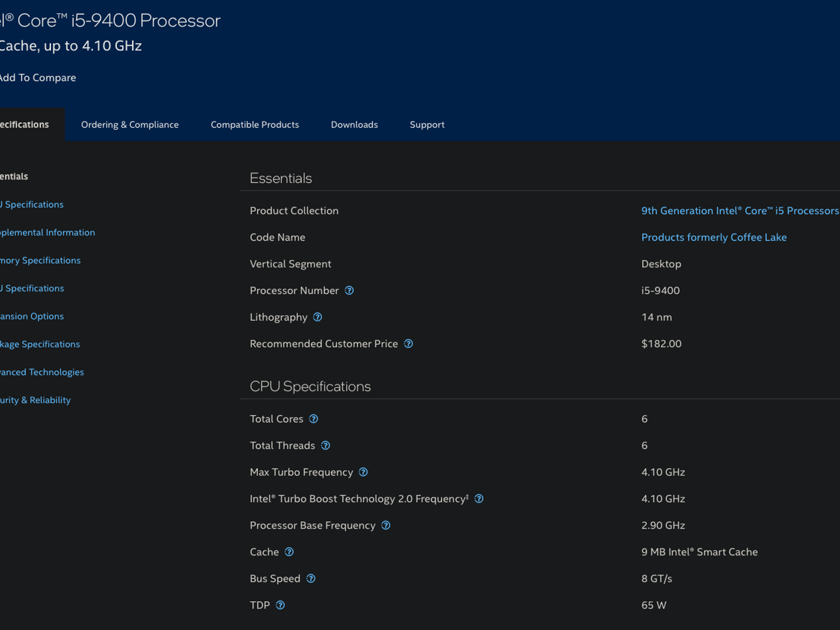The width and height of the screenshot is (840, 630).
Task: Jump to Essentials in sidebar
Action: (x=14, y=176)
